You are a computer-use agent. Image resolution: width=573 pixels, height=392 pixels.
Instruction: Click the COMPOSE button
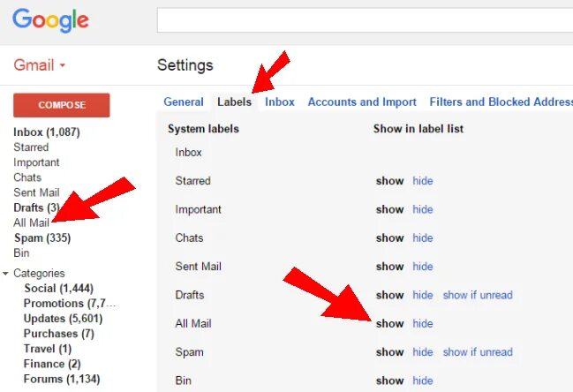pos(62,105)
